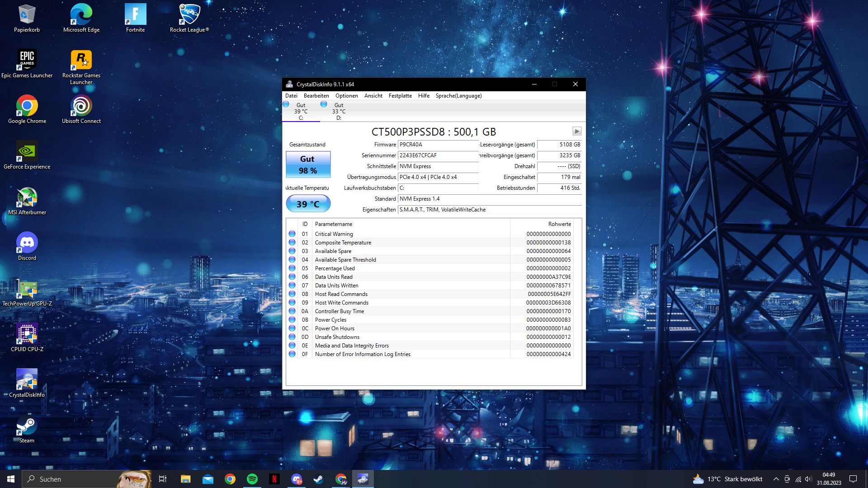Screen dimensions: 868x488
Task: Open the Sprache(Language) menu
Action: pos(458,96)
